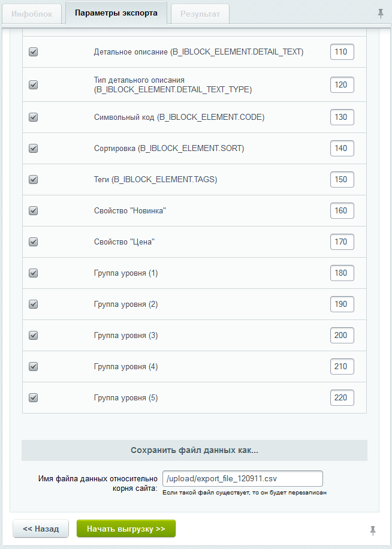Image resolution: width=392 pixels, height=549 pixels.
Task: Click the data file name input field
Action: point(242,478)
